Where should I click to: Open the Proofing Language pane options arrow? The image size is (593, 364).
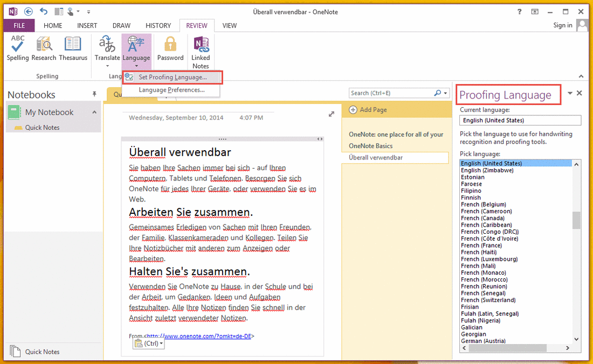click(570, 93)
